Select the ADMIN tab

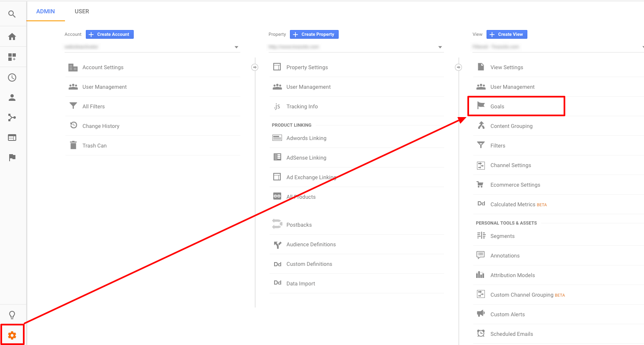tap(45, 11)
